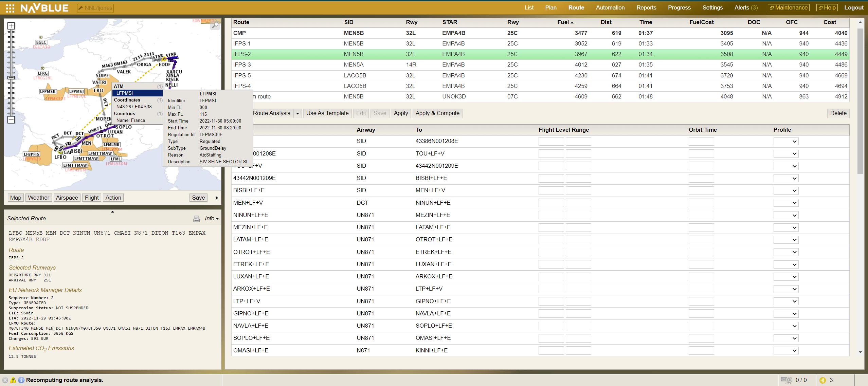This screenshot has height=386, width=868.
Task: Sort routes by Fuel column arrow
Action: coord(572,22)
